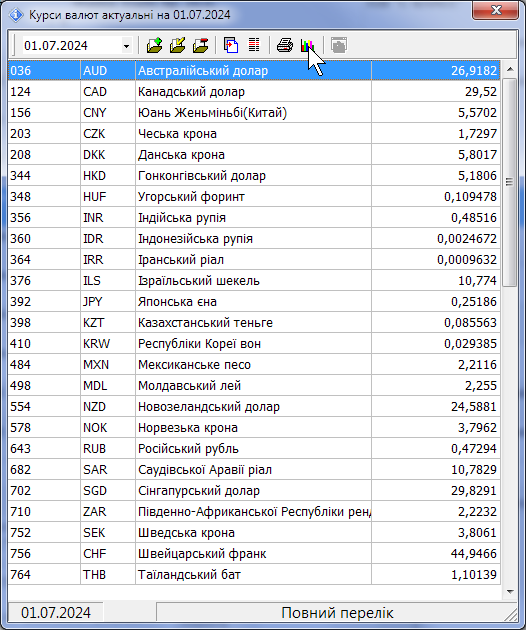Viewport: 526px width, 630px height.
Task: Select Індійська рупія entry
Action: [254, 217]
